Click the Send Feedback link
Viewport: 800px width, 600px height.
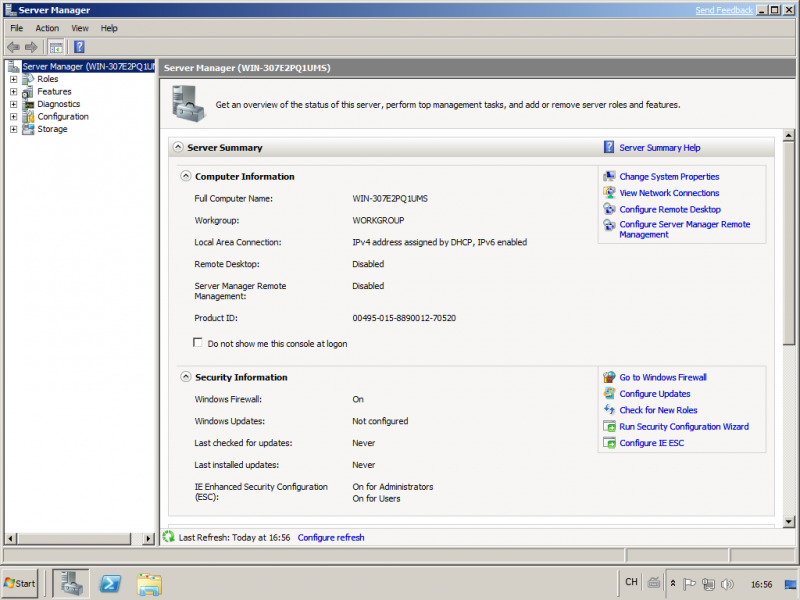tap(723, 10)
